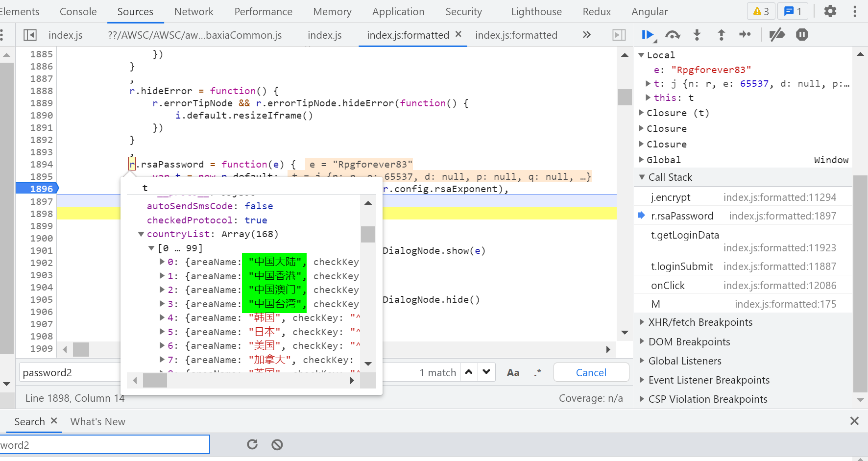Open the What's New drawer tab
The width and height of the screenshot is (868, 461).
coord(98,421)
